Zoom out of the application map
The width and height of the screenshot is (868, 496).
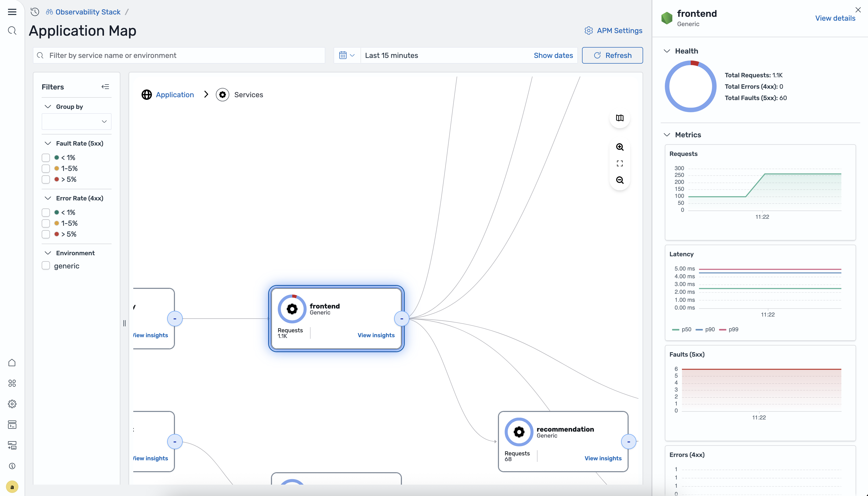point(620,180)
